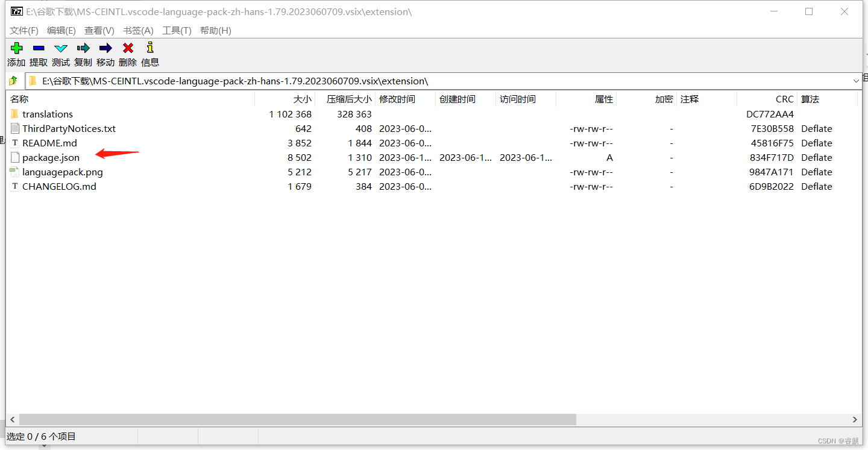Click the packed size value 5 217
Viewport: 868px width, 450px height.
point(360,172)
